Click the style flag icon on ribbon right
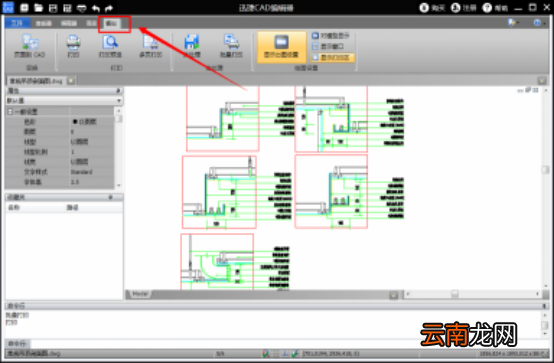This screenshot has height=363, width=554. pos(512,23)
